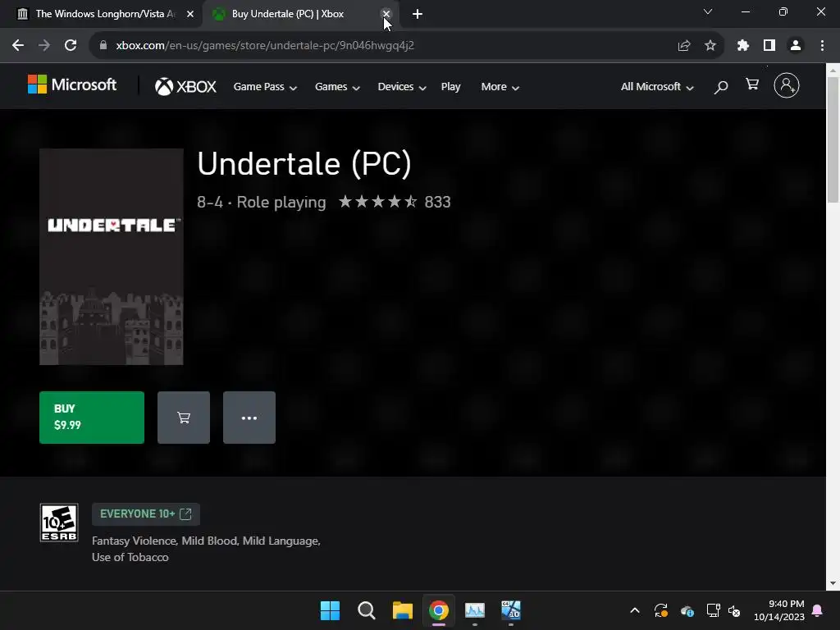Click the address bar URL
The width and height of the screenshot is (840, 630).
click(265, 46)
